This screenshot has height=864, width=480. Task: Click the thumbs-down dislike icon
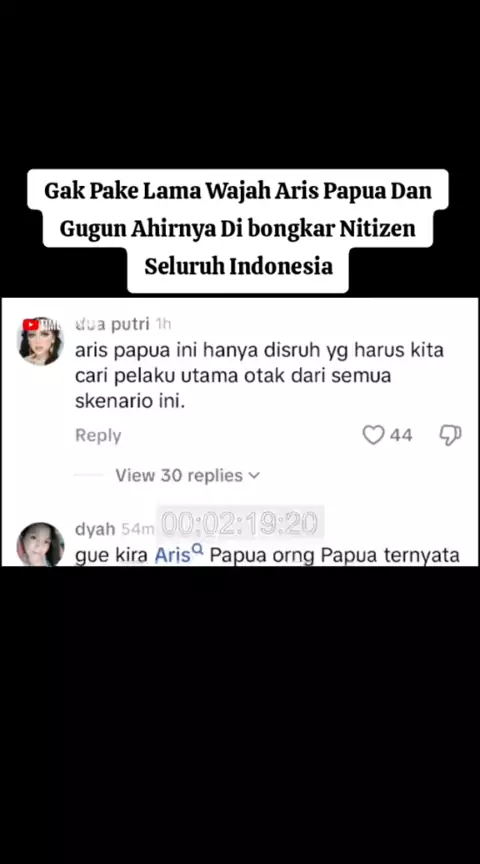tap(450, 435)
